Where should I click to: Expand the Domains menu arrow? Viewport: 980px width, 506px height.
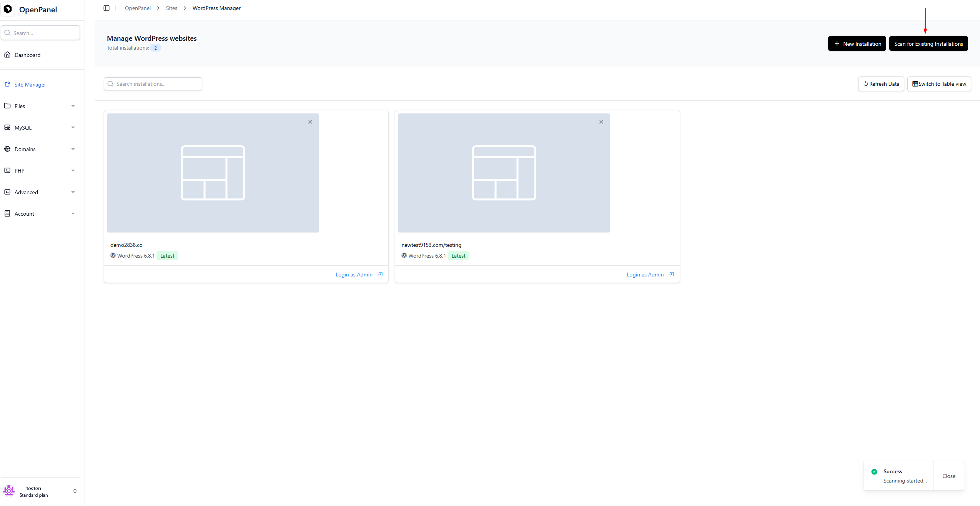(x=73, y=149)
